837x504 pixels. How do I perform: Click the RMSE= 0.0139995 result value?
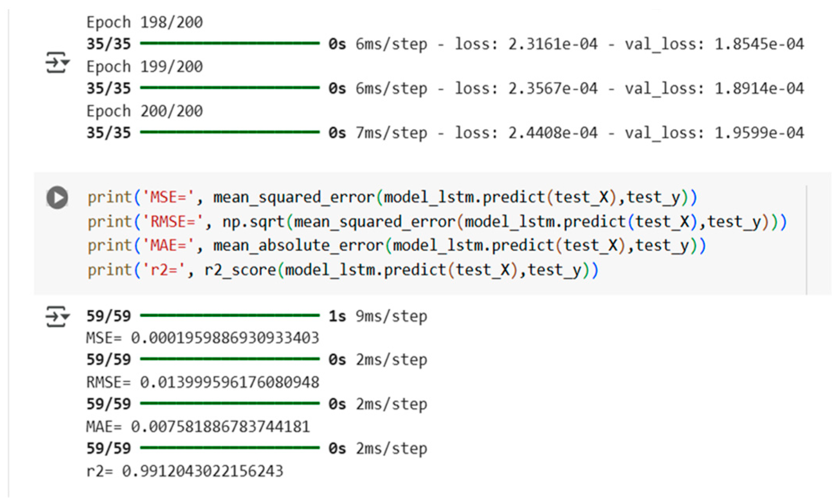pyautogui.click(x=229, y=382)
